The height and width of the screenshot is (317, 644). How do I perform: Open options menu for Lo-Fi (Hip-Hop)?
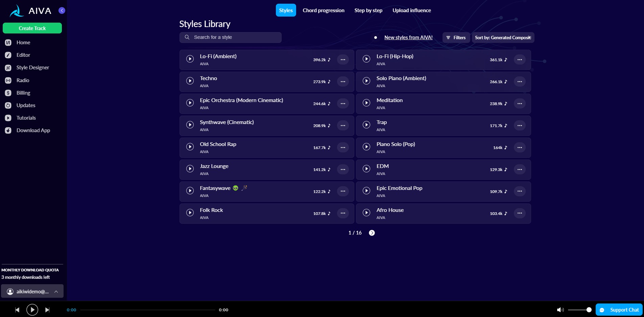(x=520, y=59)
